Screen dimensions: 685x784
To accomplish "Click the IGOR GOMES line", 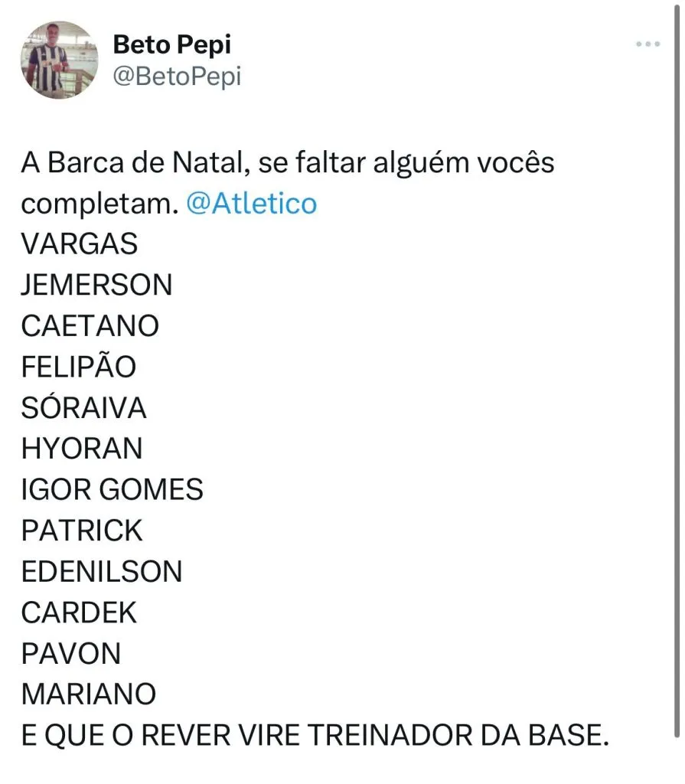I will 113,490.
